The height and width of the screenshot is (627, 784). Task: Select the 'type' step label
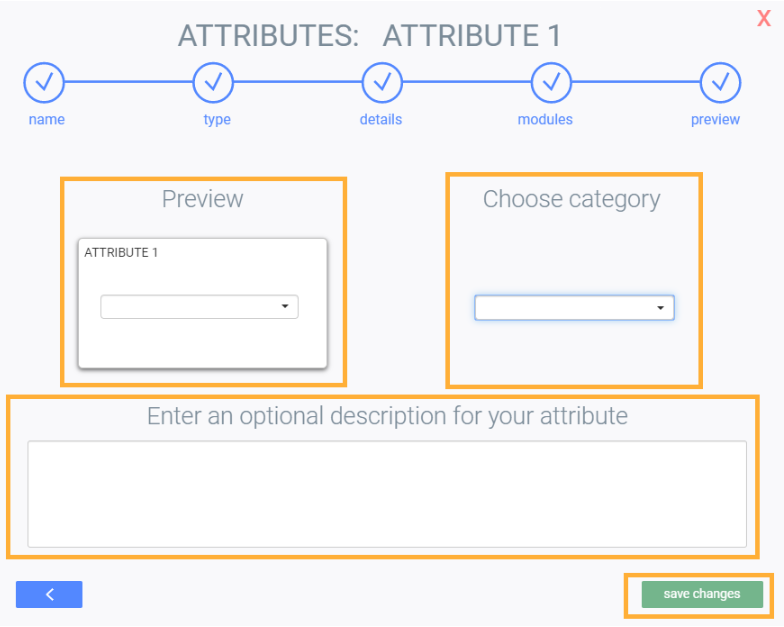point(217,120)
